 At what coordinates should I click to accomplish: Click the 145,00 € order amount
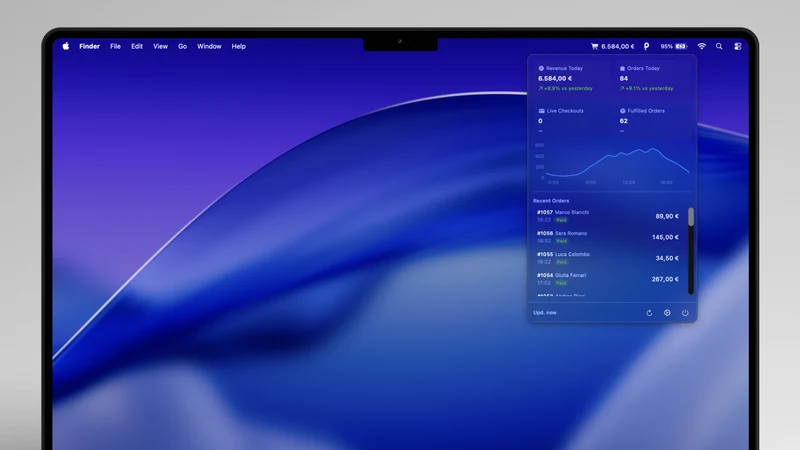665,237
